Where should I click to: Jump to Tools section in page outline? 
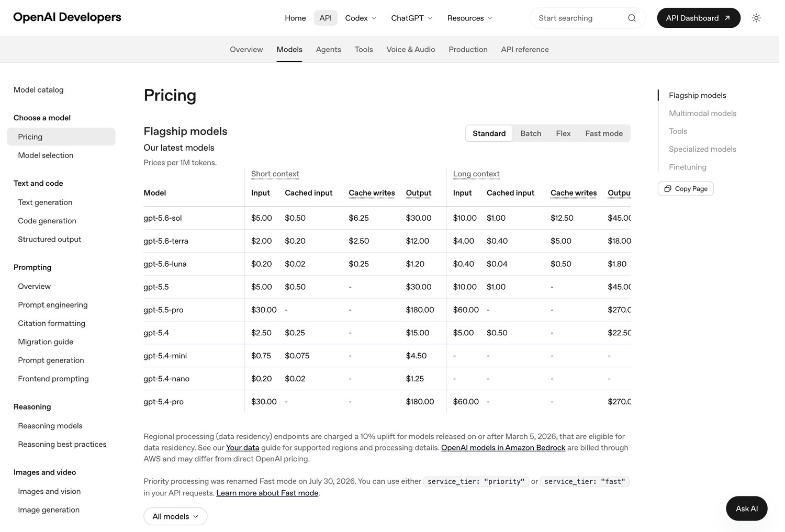point(678,131)
